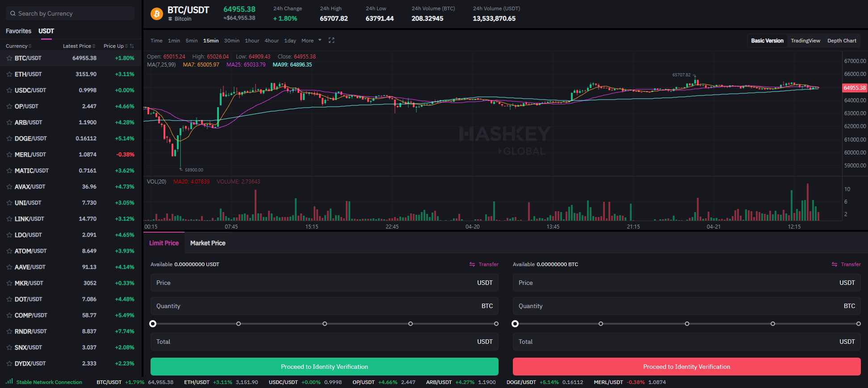868x388 pixels.
Task: Select Basic Version chart
Action: 767,41
